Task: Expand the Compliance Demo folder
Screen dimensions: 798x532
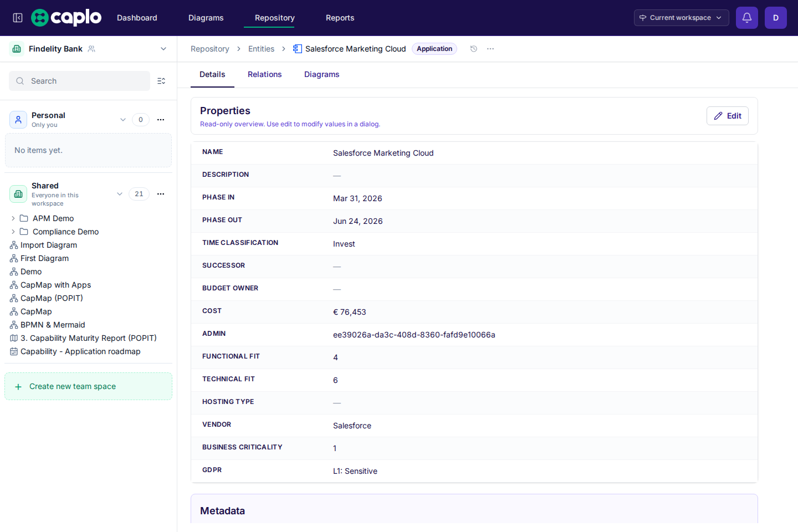Action: click(13, 232)
